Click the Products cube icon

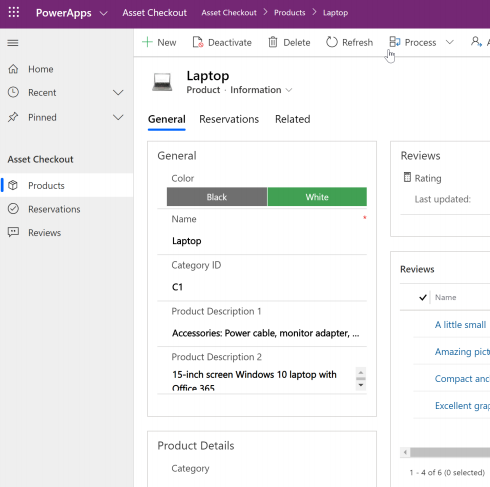pyautogui.click(x=13, y=185)
